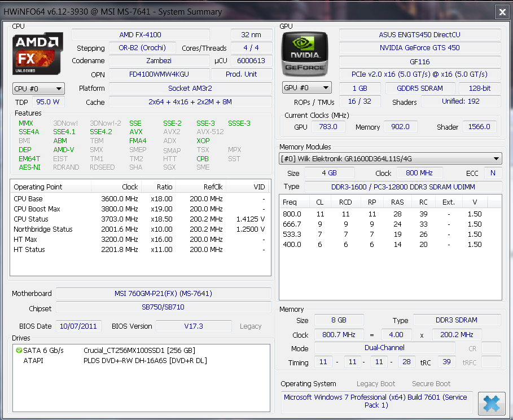Click the FMA4 feature label
513x420 pixels.
coord(138,141)
